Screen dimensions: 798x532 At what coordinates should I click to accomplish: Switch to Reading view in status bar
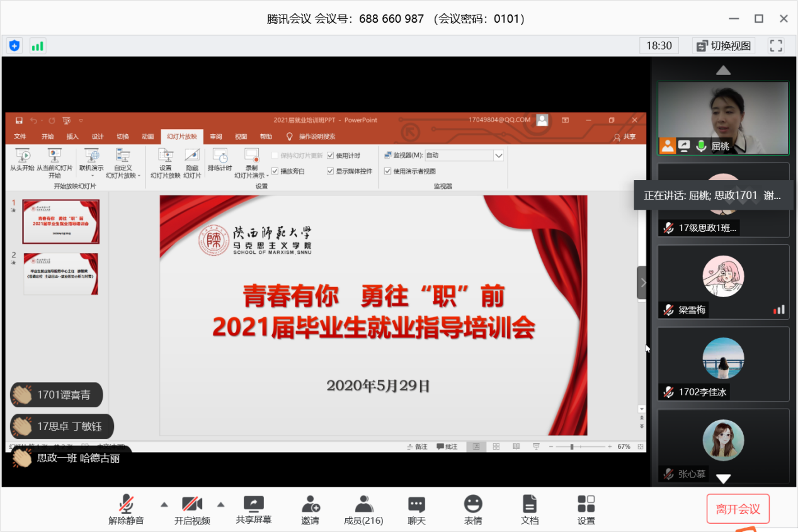pos(516,446)
